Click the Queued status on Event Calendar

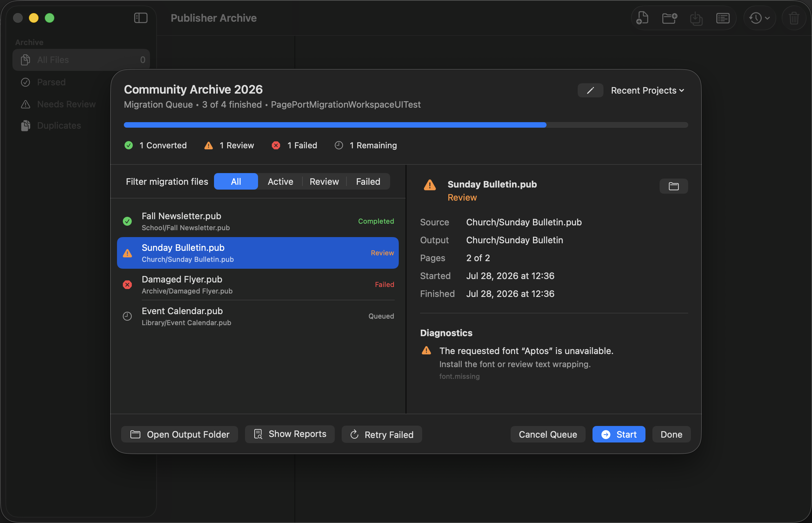(381, 316)
